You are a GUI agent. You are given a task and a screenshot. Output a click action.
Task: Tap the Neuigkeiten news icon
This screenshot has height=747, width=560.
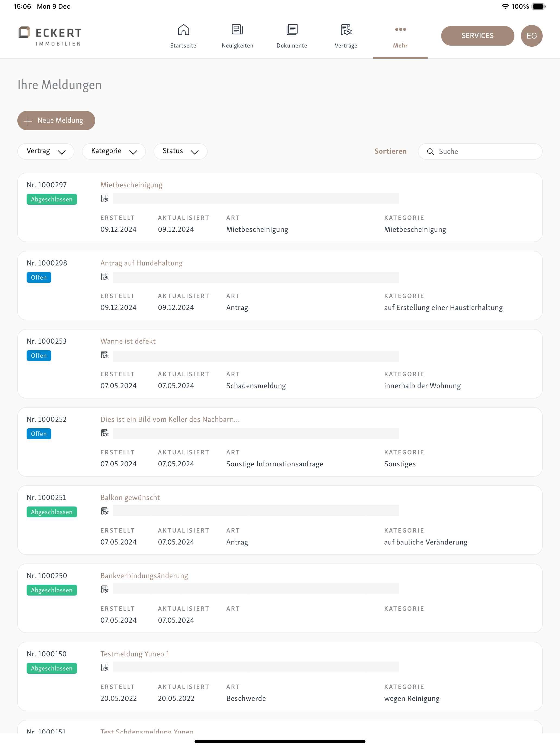[x=237, y=30]
